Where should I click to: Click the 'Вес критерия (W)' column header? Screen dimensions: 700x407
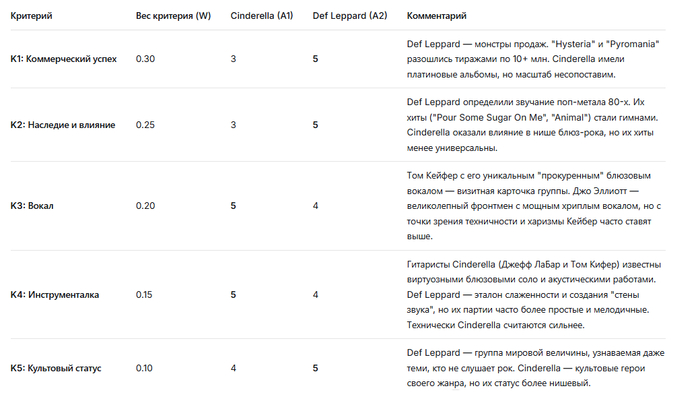click(173, 16)
